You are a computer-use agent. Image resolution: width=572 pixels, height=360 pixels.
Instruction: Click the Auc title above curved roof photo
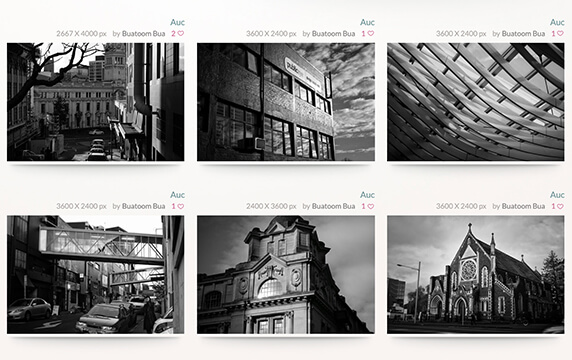click(557, 23)
